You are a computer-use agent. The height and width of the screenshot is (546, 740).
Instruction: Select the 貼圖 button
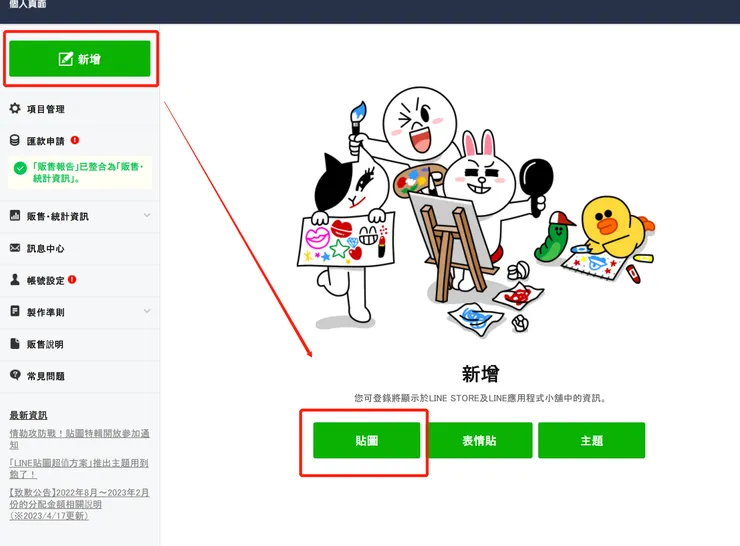click(x=367, y=440)
